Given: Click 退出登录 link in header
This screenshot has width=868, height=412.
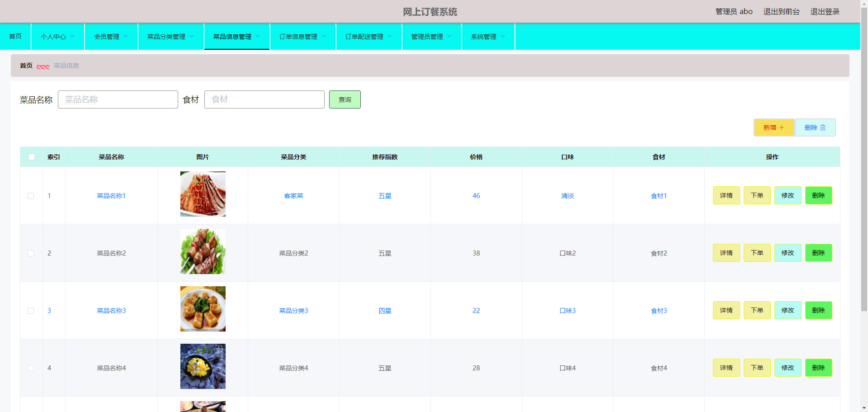Looking at the screenshot, I should pos(825,12).
